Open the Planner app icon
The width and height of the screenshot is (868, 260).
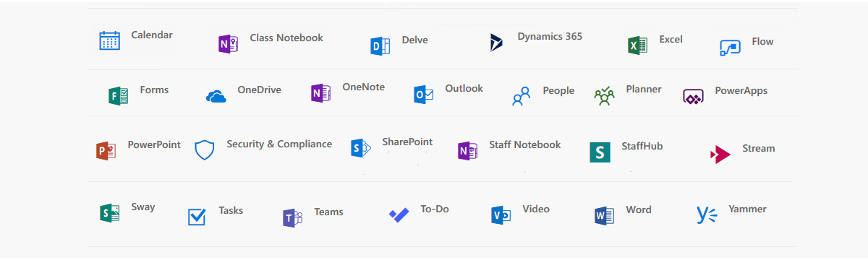[604, 95]
